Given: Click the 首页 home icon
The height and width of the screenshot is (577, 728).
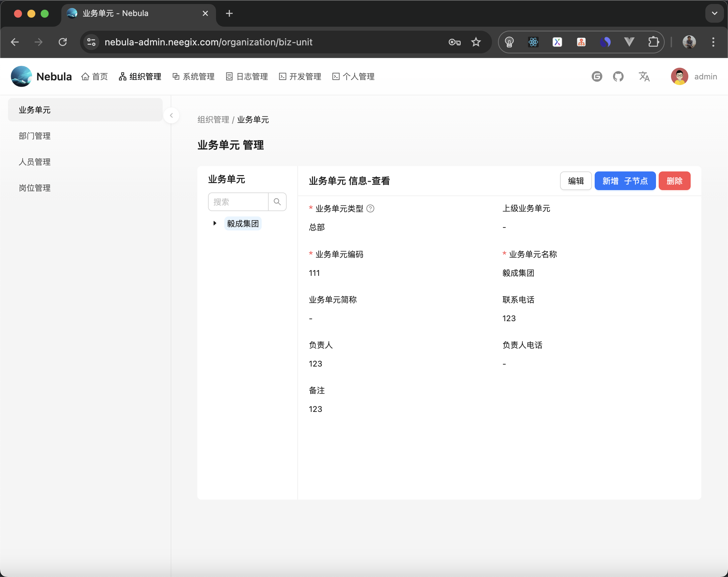Looking at the screenshot, I should pos(85,76).
